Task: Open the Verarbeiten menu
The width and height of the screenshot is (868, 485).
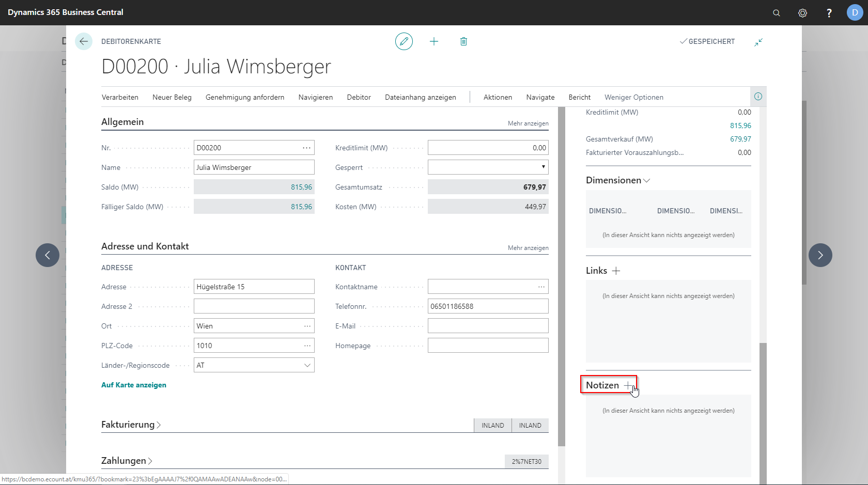Action: [x=120, y=97]
